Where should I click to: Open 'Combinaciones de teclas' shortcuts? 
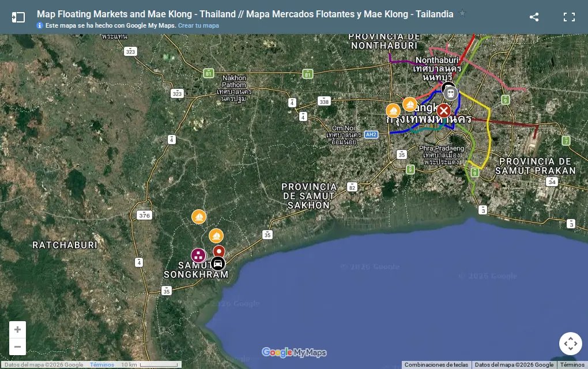(x=436, y=365)
